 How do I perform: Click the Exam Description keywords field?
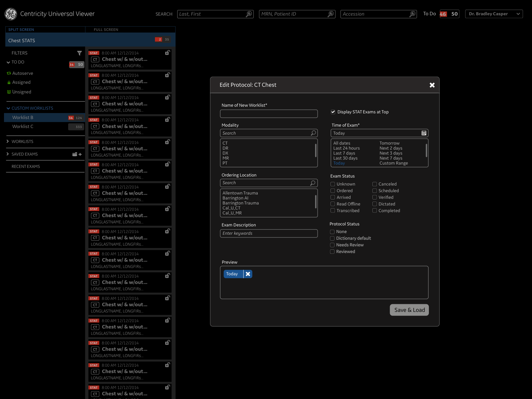click(x=269, y=233)
